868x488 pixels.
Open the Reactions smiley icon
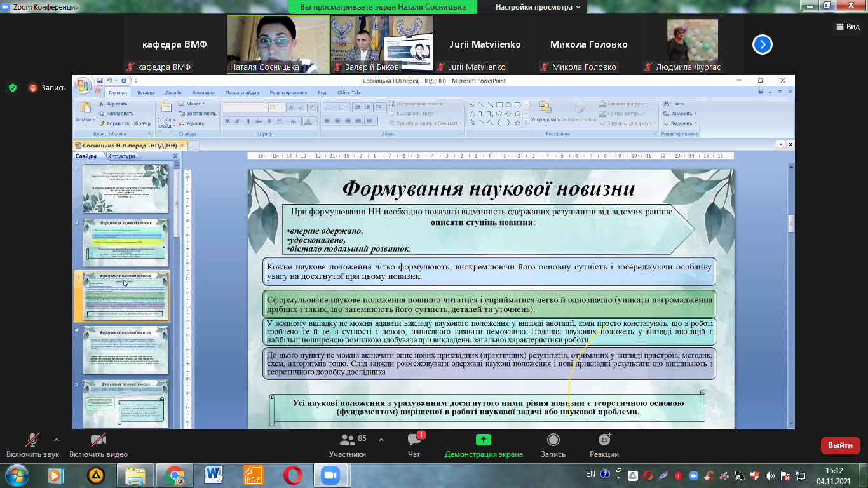604,440
